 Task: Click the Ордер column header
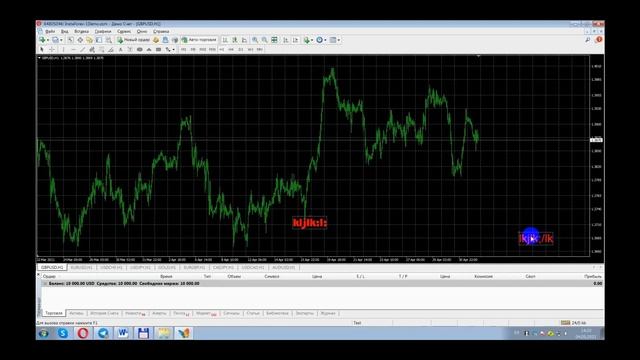49,276
